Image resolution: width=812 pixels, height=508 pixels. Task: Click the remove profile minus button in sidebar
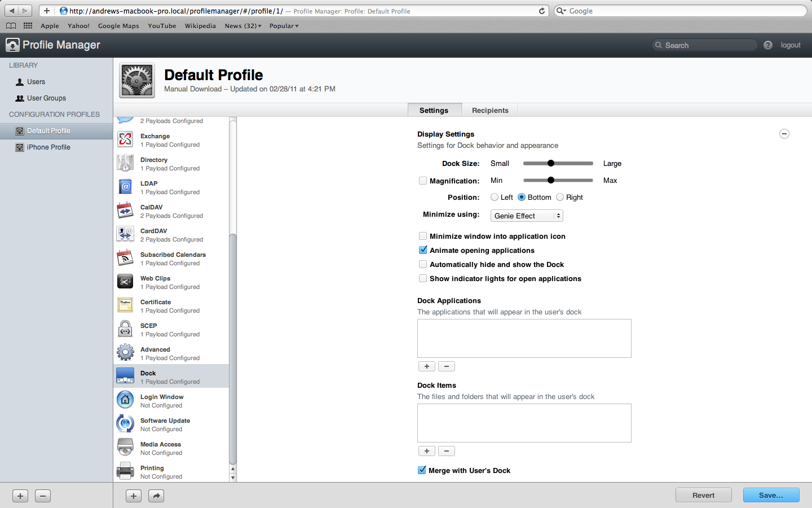tap(43, 496)
